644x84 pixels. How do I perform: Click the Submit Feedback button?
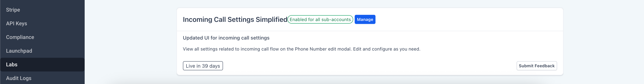point(536,66)
